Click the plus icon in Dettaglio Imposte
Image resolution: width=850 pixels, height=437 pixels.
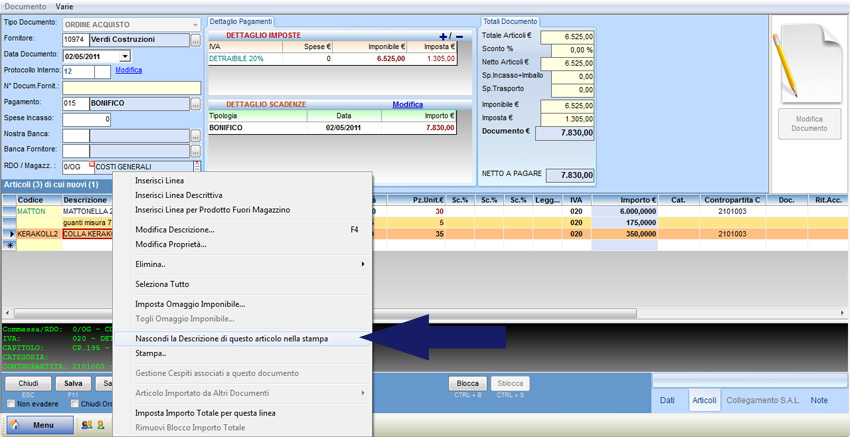coord(444,36)
